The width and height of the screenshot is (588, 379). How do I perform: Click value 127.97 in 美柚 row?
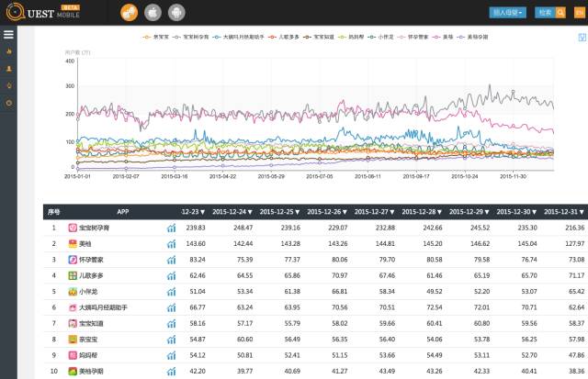point(575,244)
